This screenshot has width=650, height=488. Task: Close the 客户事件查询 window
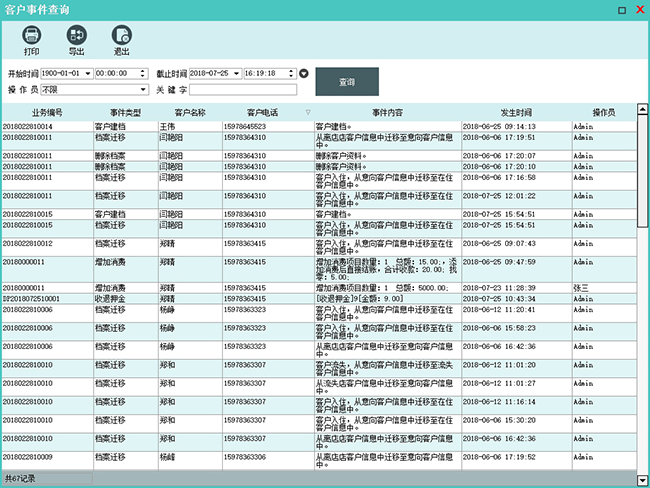640,10
